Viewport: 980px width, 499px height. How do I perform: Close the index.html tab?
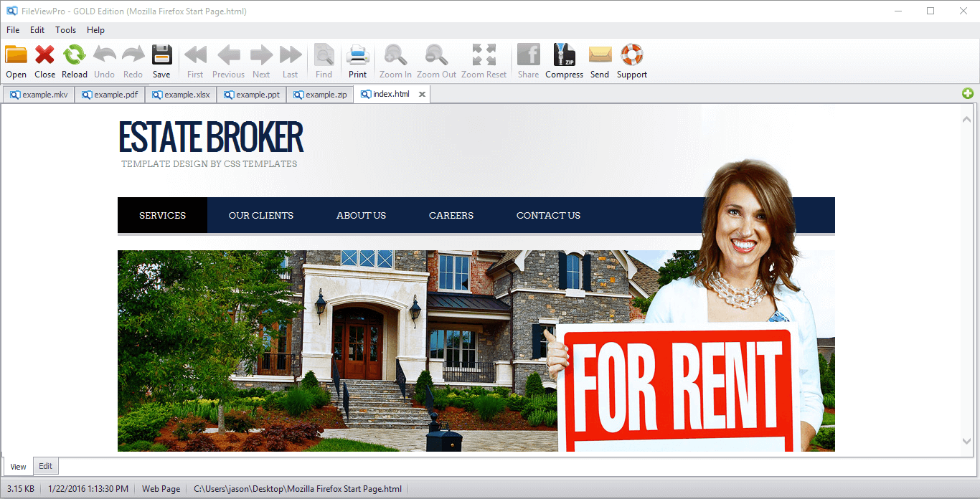[422, 94]
